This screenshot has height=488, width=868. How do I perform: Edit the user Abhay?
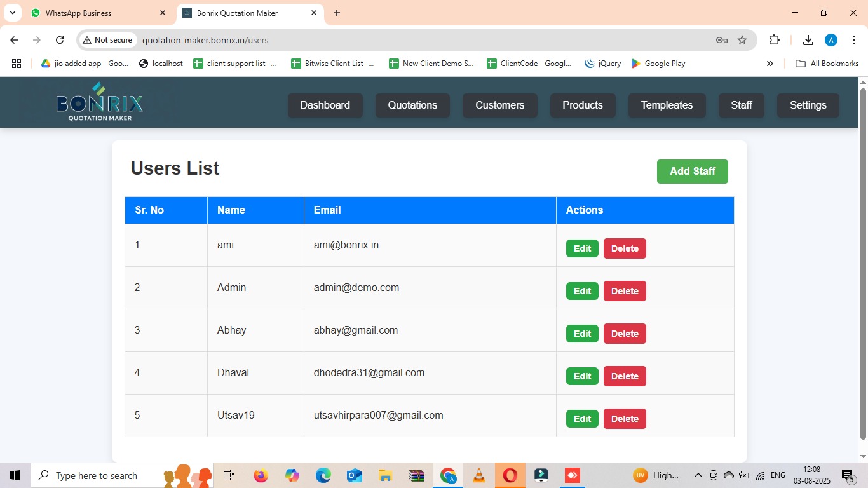(582, 334)
